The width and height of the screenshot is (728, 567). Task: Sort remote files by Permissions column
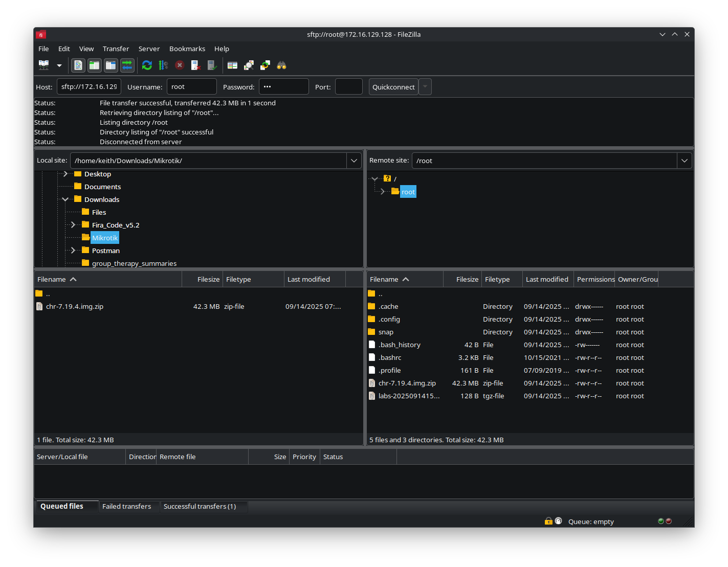pyautogui.click(x=594, y=279)
